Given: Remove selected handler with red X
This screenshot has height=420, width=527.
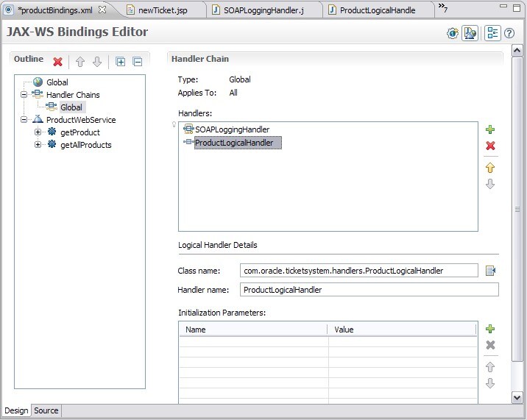Looking at the screenshot, I should [490, 146].
